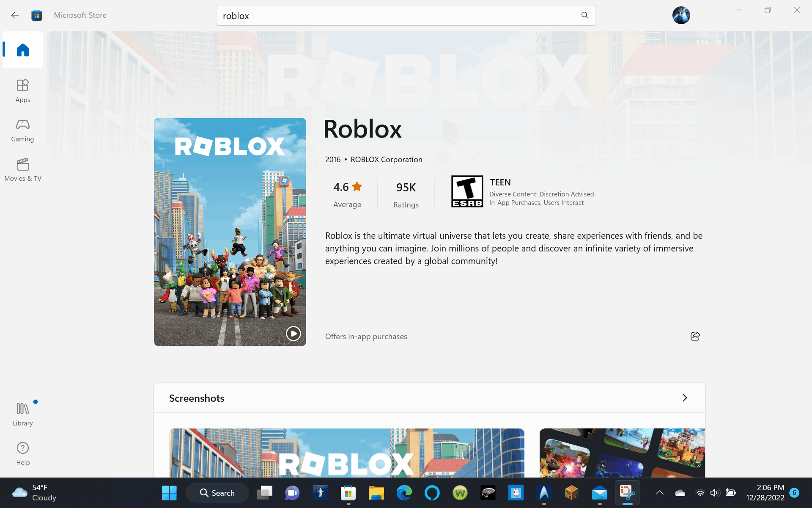Click the search bar input field

[x=406, y=16]
